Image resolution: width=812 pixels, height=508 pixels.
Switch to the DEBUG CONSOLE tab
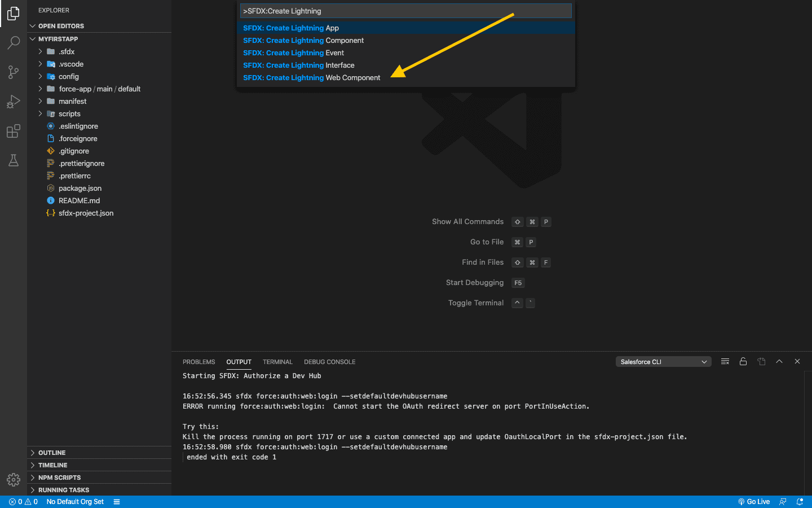330,362
